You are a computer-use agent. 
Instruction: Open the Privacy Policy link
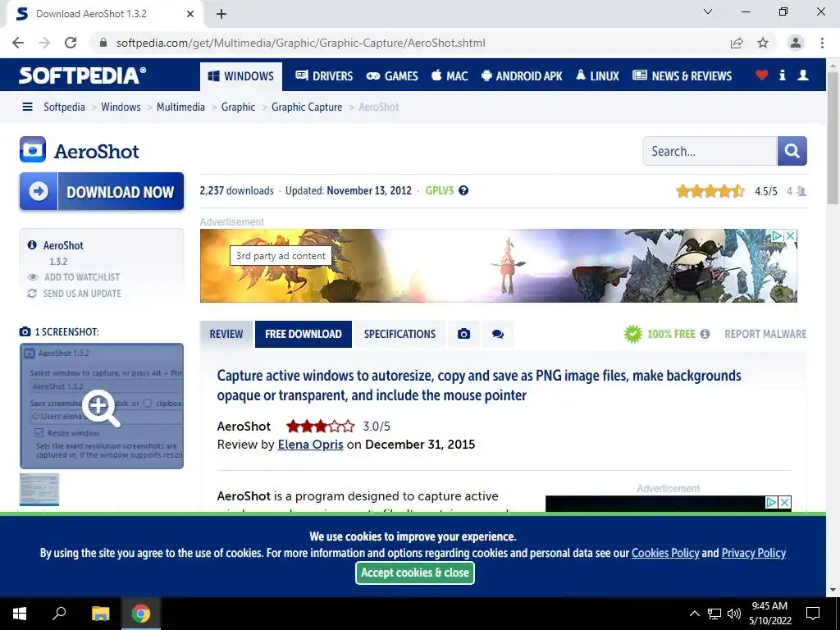click(x=753, y=553)
